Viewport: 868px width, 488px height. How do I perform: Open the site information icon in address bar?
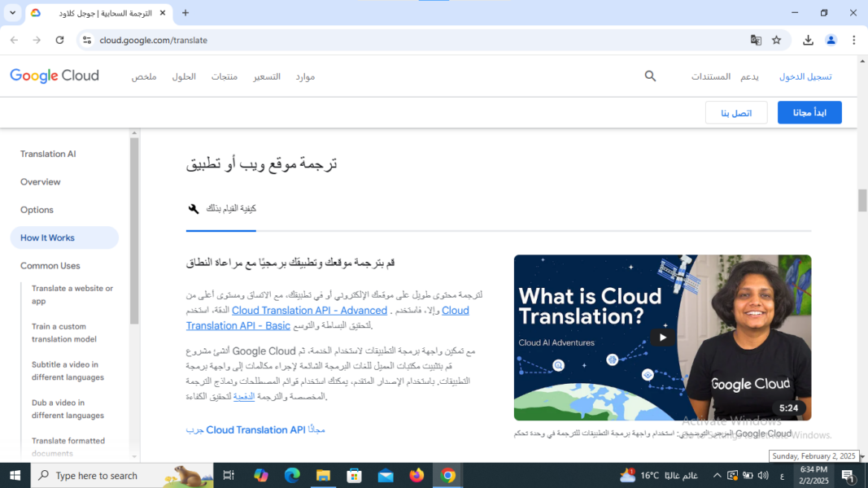tap(87, 40)
